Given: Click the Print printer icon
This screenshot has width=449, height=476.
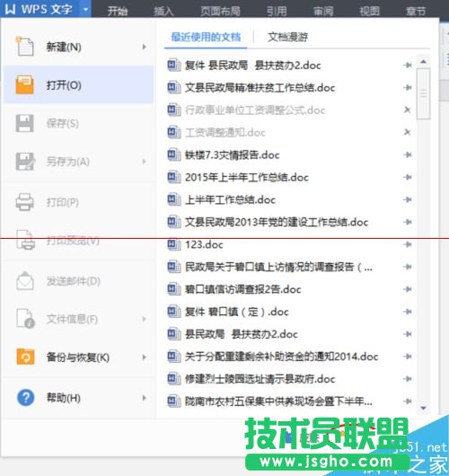Looking at the screenshot, I should (24, 202).
